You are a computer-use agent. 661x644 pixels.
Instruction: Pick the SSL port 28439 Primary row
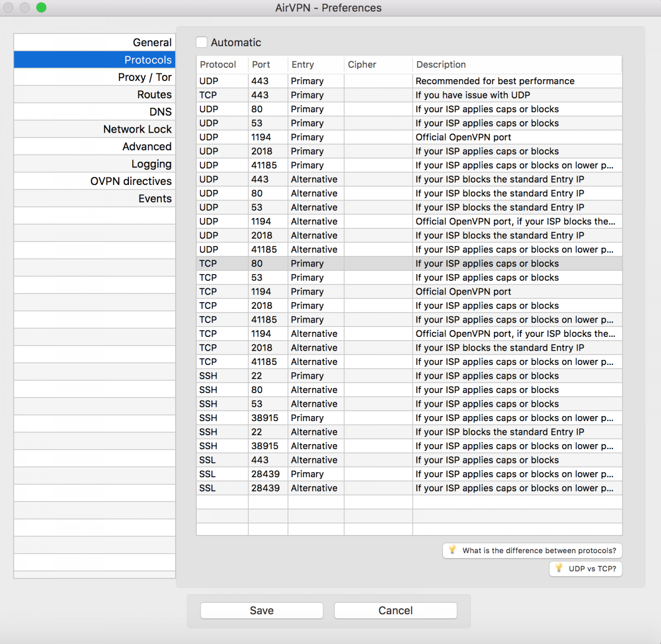[x=409, y=474]
